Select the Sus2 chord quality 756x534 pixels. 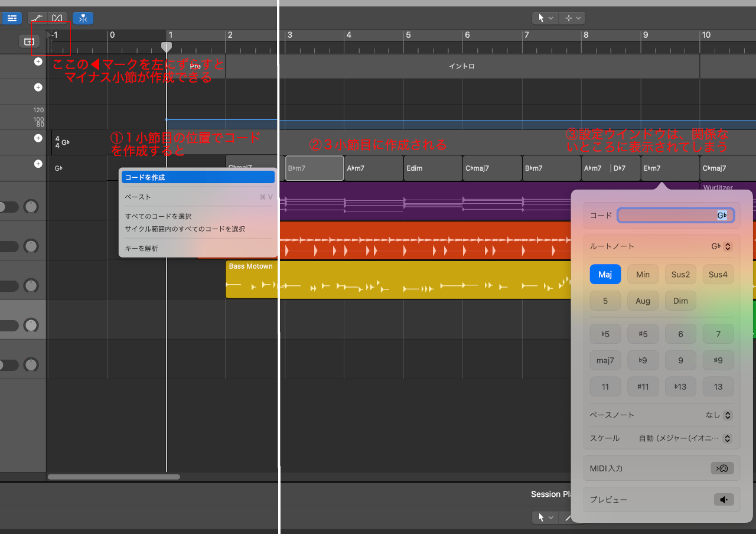pyautogui.click(x=680, y=274)
